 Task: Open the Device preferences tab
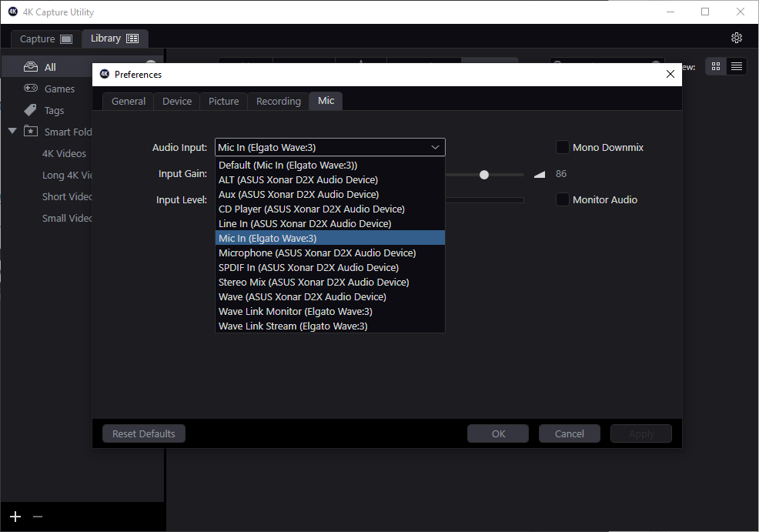click(177, 101)
